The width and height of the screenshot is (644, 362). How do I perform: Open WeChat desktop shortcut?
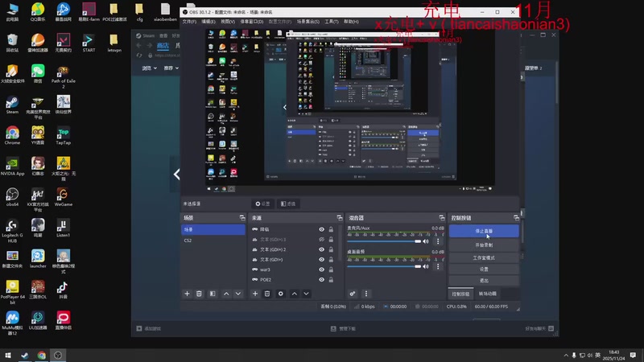point(38,73)
